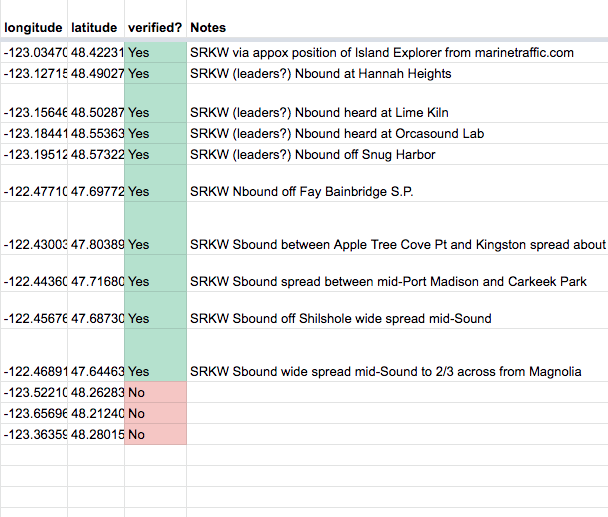Click the Shilshole wide spread note cell
The image size is (608, 517).
(x=397, y=310)
